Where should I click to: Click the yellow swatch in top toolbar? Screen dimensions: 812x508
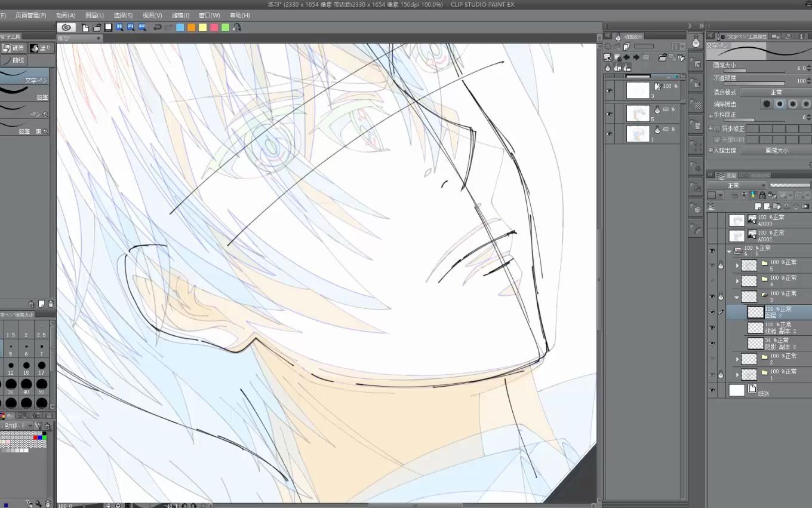tap(202, 27)
